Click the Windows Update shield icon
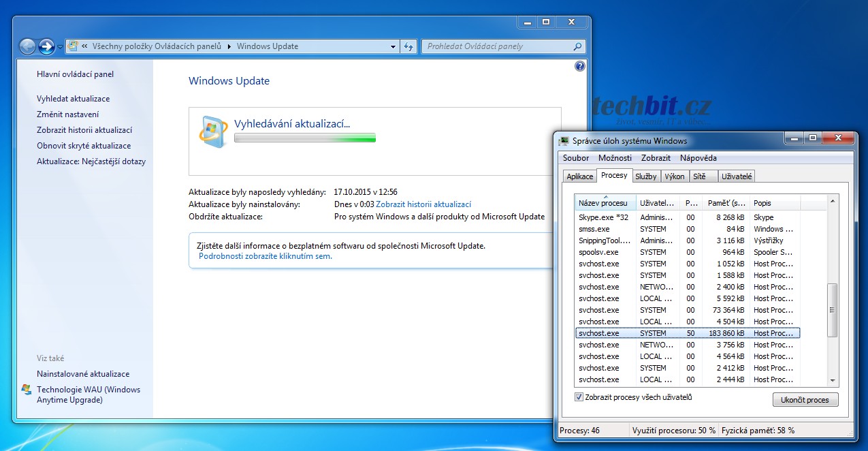This screenshot has height=451, width=868. point(213,131)
